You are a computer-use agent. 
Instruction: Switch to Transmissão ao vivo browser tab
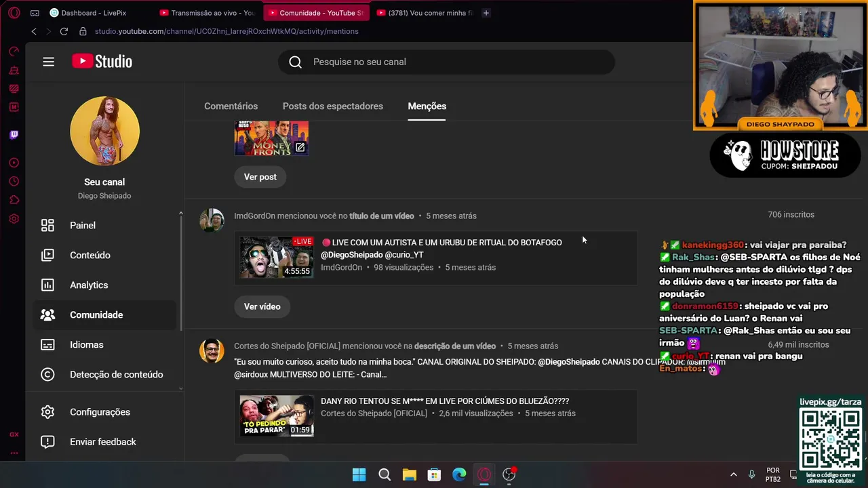(x=208, y=13)
